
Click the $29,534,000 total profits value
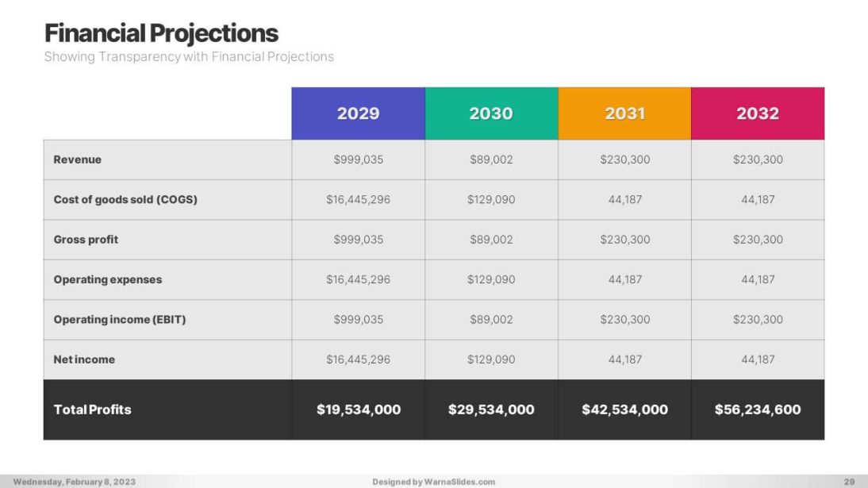click(491, 409)
